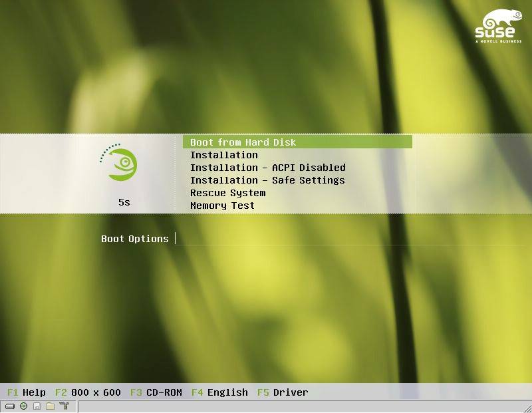Open the F3 CD-ROM source selector
Image resolution: width=532 pixels, height=413 pixels.
click(x=156, y=392)
